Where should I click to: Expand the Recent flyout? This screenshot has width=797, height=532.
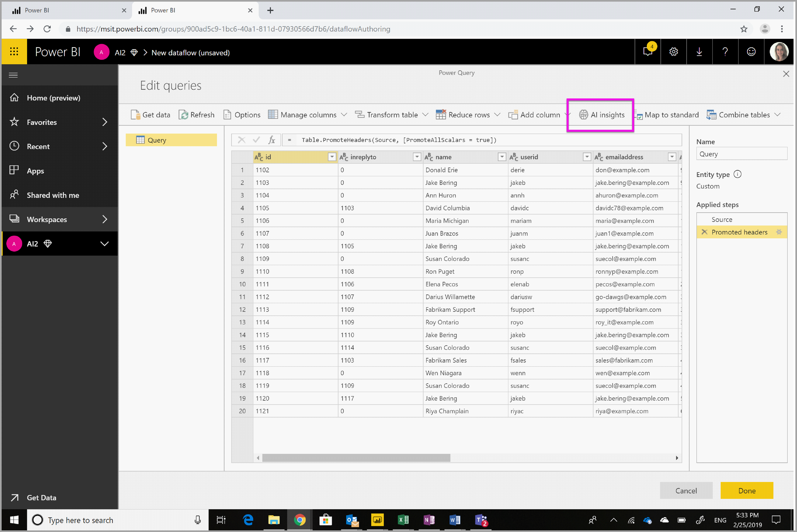(105, 146)
